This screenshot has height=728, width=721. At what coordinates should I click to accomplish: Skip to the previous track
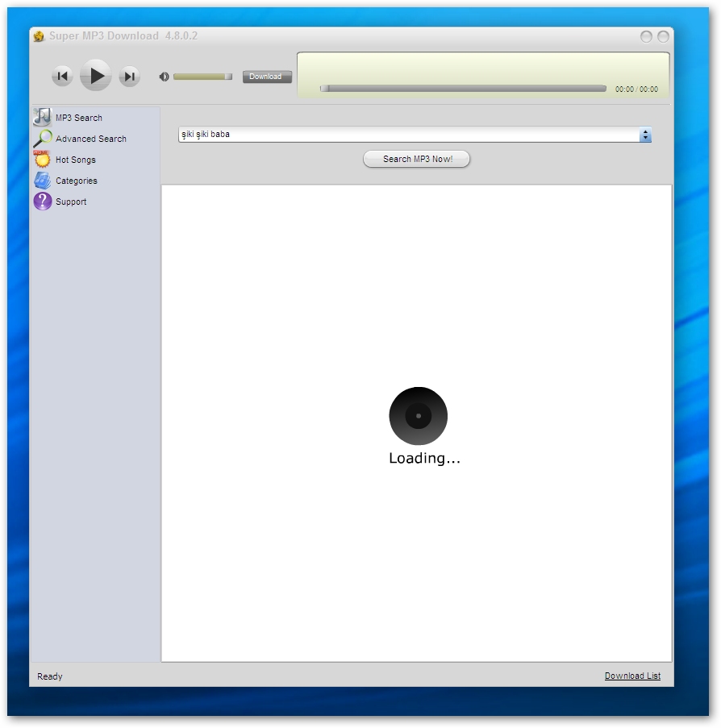point(62,77)
